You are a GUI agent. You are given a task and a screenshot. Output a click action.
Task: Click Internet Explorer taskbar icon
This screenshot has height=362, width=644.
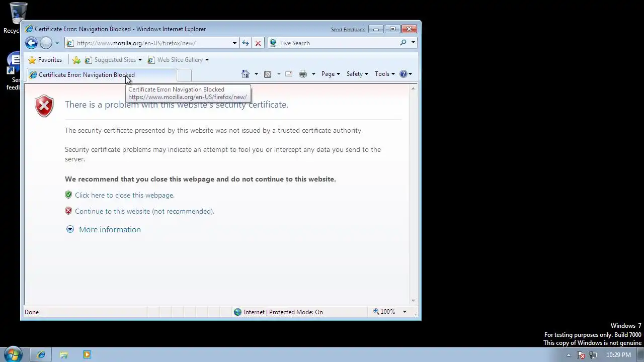click(x=41, y=354)
